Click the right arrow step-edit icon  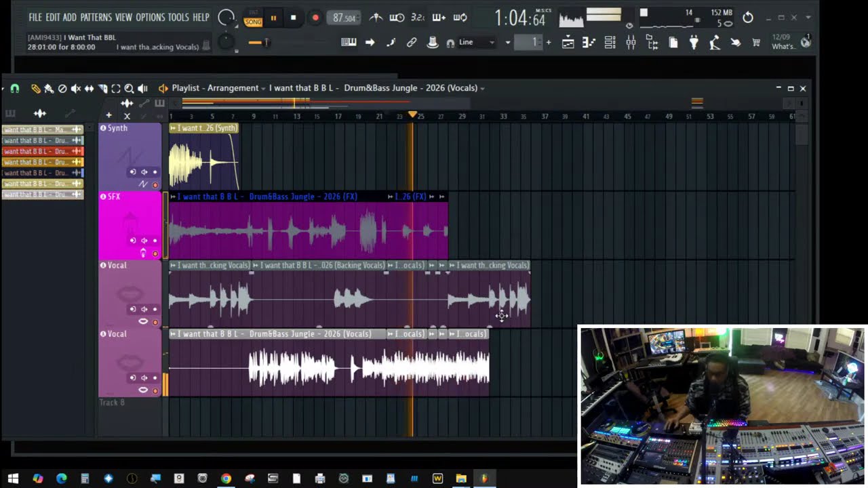[x=370, y=43]
